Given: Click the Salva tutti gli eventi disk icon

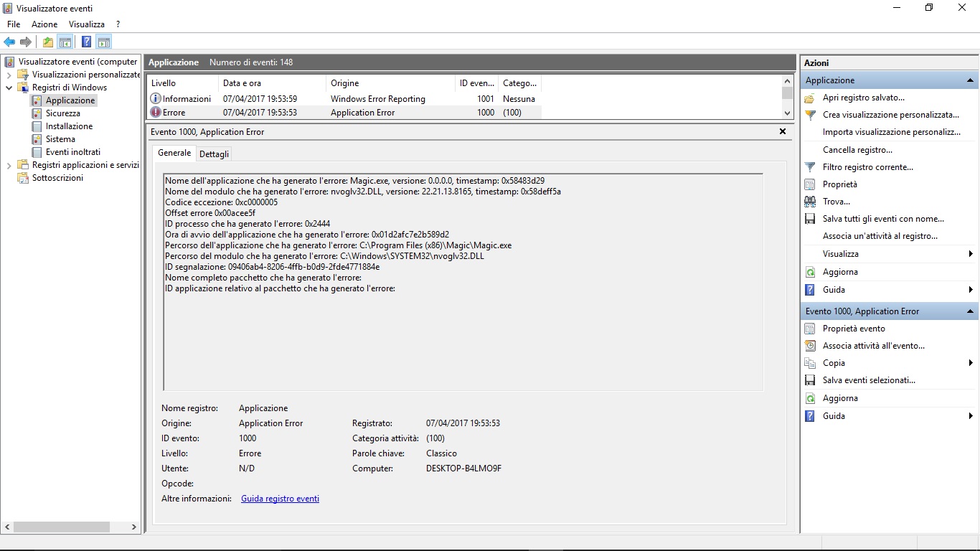Looking at the screenshot, I should pos(810,219).
